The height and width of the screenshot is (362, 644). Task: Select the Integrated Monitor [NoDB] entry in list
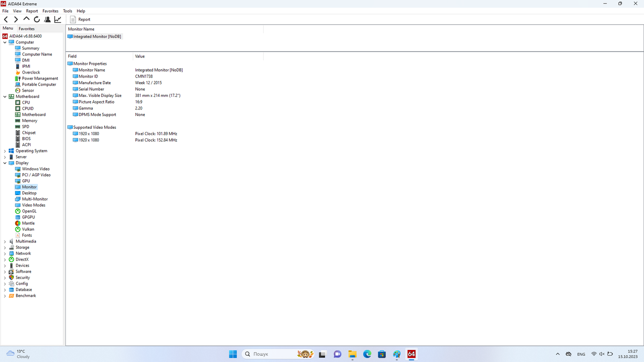pyautogui.click(x=95, y=37)
